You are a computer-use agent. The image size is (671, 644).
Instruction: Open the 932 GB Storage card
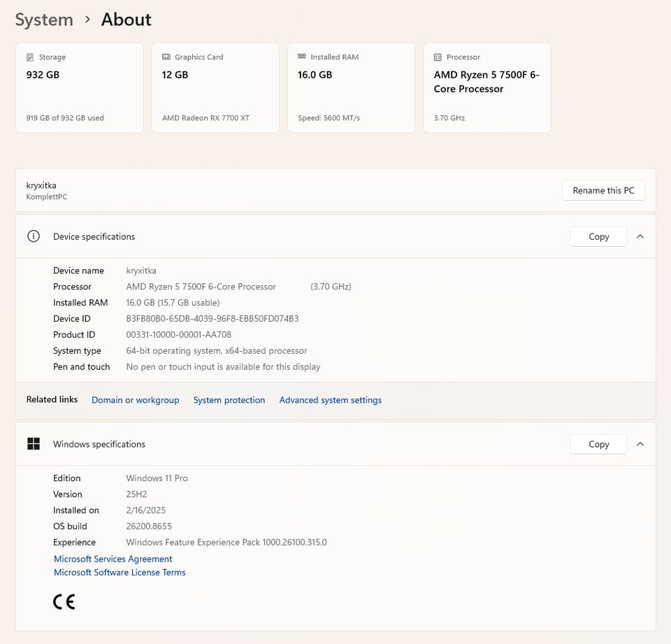[79, 88]
